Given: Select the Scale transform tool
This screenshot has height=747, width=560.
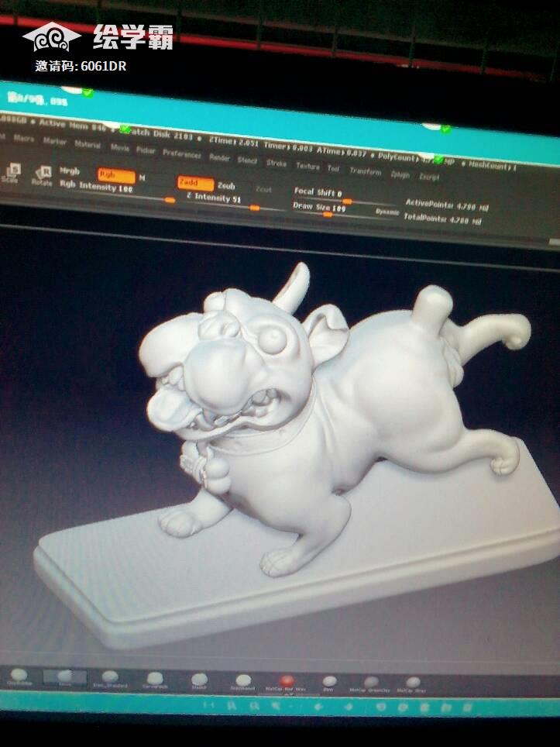Looking at the screenshot, I should (11, 174).
